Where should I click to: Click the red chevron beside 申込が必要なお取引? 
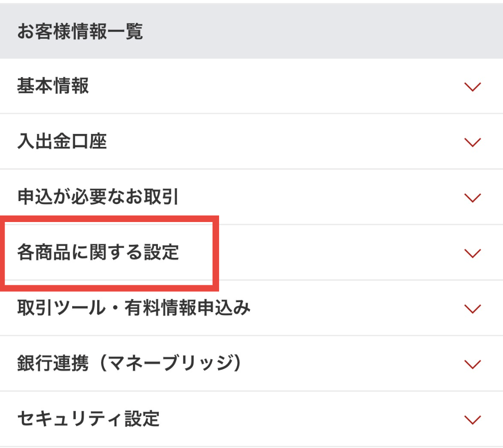coord(472,198)
